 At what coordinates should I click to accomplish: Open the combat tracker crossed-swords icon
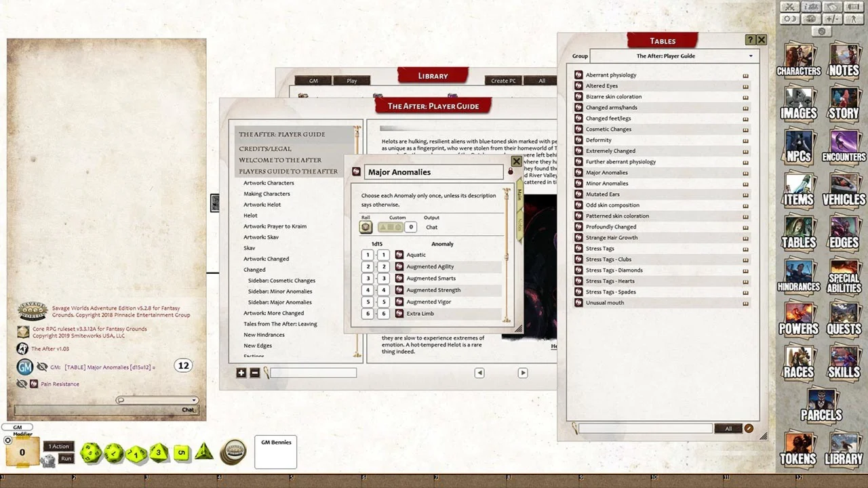point(789,7)
